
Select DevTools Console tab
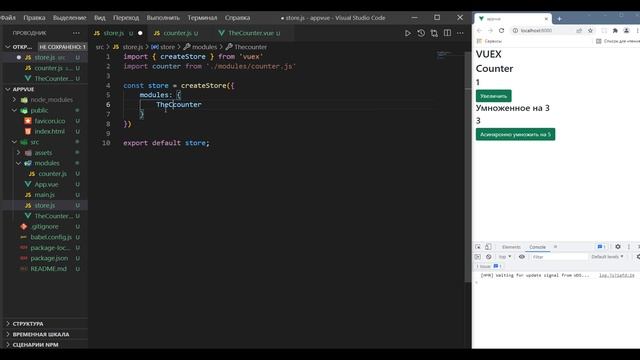[537, 247]
